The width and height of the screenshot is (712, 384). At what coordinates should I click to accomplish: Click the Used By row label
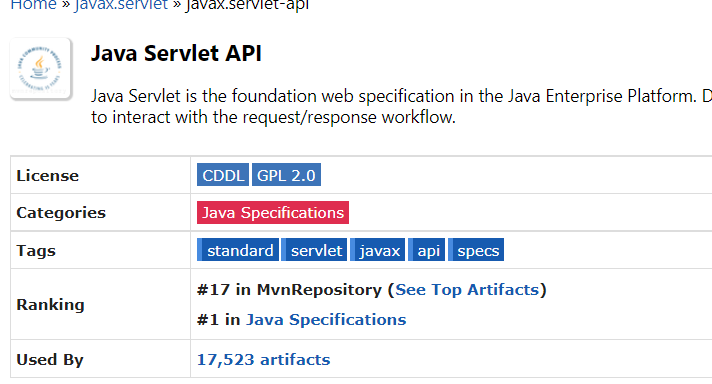[50, 359]
